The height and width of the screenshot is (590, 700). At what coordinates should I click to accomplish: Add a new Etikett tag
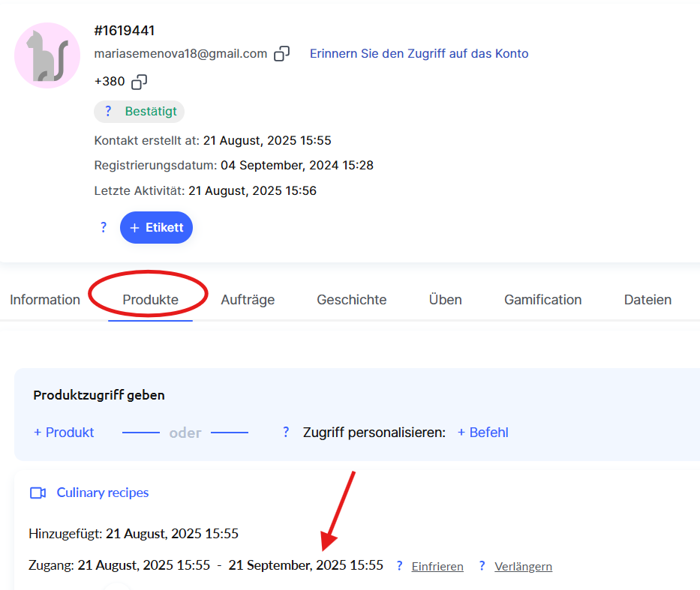[156, 227]
